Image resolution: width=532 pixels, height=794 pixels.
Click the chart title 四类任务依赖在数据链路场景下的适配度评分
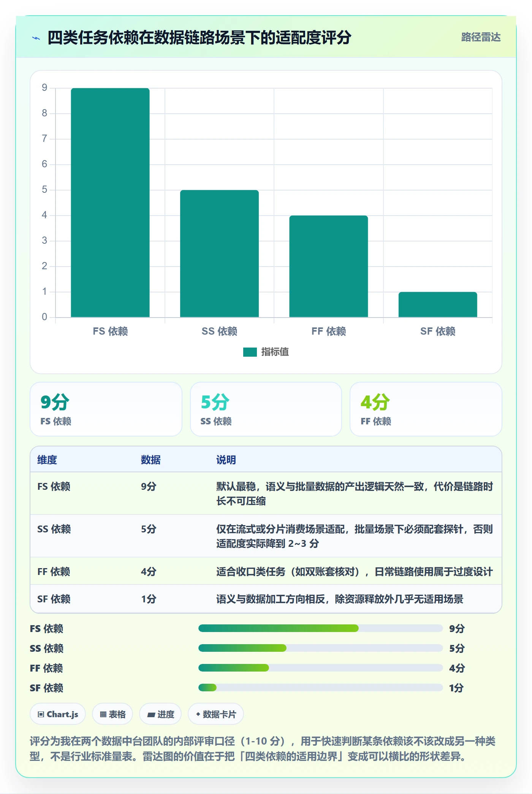[x=199, y=38]
